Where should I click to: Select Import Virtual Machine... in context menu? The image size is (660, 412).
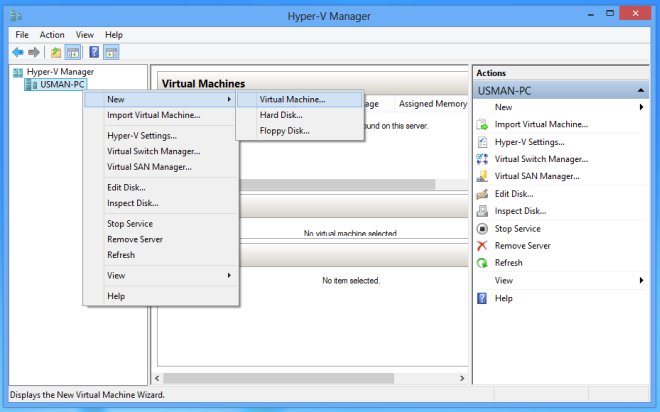point(161,115)
